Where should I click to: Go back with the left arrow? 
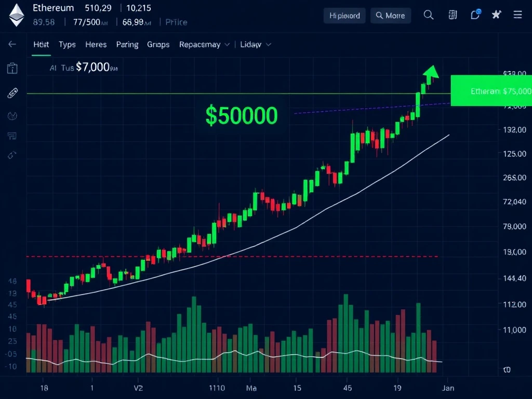pos(12,44)
